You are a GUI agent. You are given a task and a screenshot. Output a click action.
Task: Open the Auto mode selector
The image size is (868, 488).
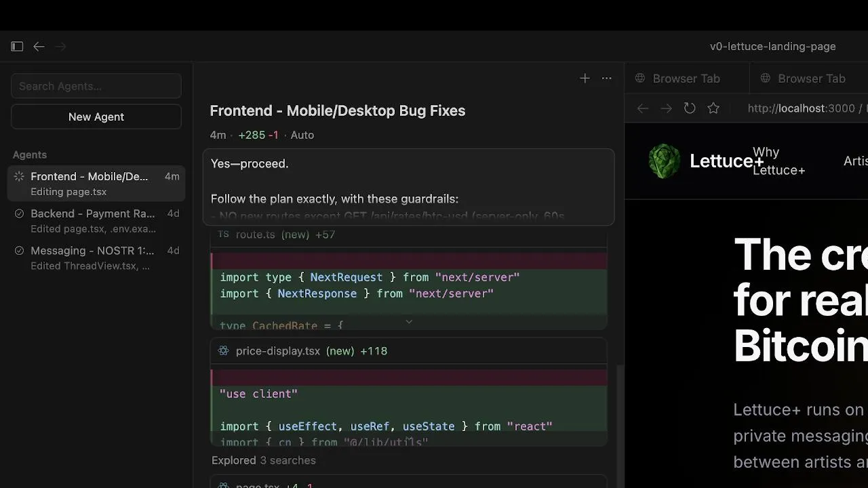[302, 135]
